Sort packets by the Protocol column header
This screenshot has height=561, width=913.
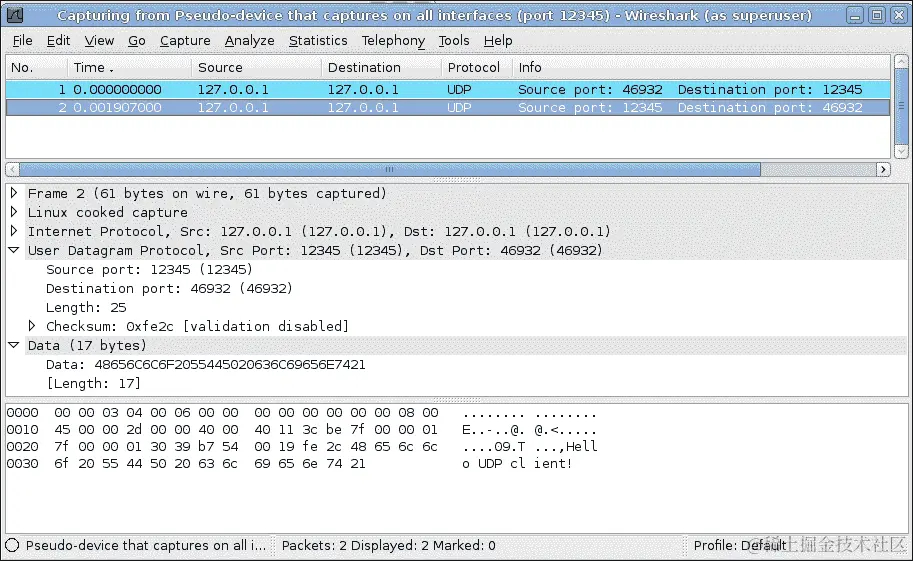476,68
